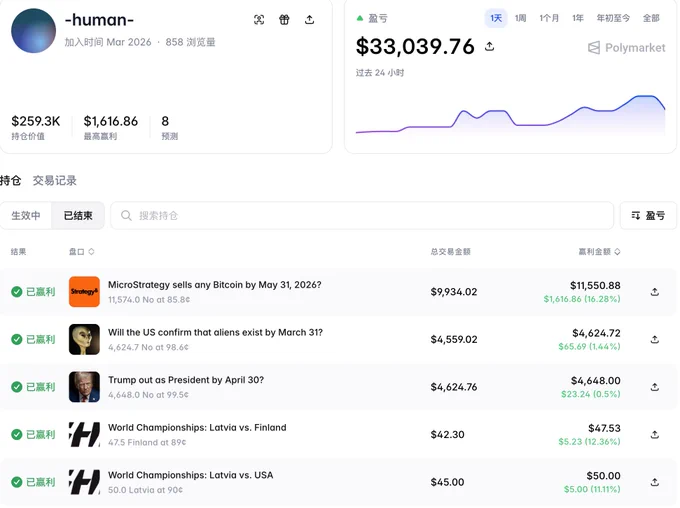Open Latvia vs. USA market
The height and width of the screenshot is (508, 680).
[x=191, y=475]
